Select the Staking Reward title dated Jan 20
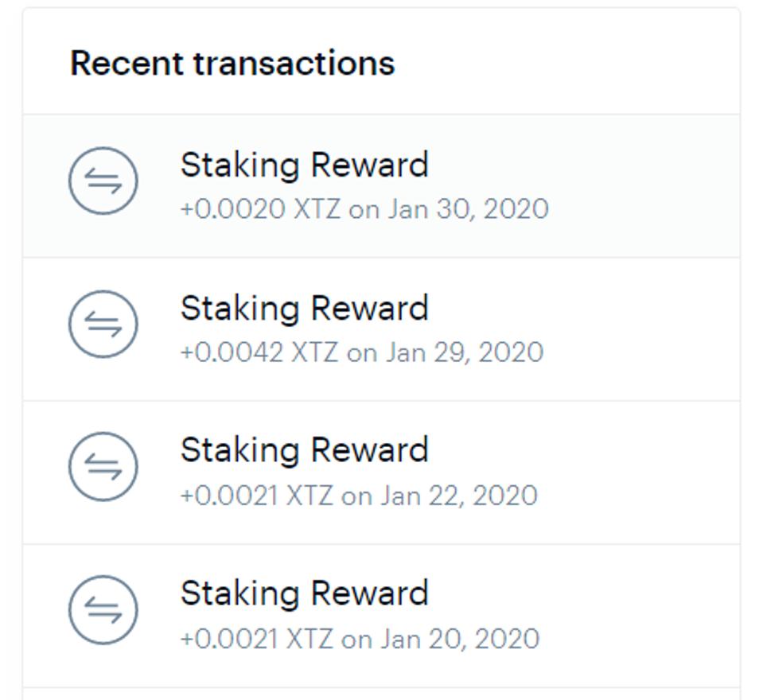Viewport: 763px width, 700px height. 304,593
